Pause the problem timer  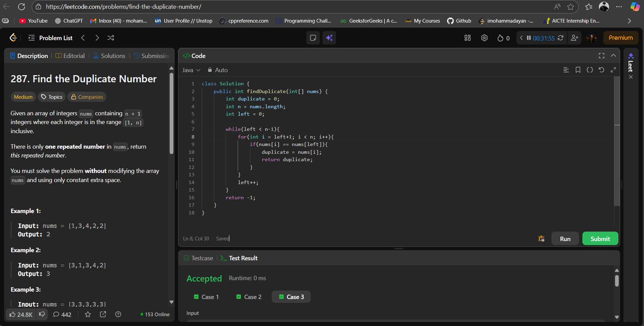529,38
